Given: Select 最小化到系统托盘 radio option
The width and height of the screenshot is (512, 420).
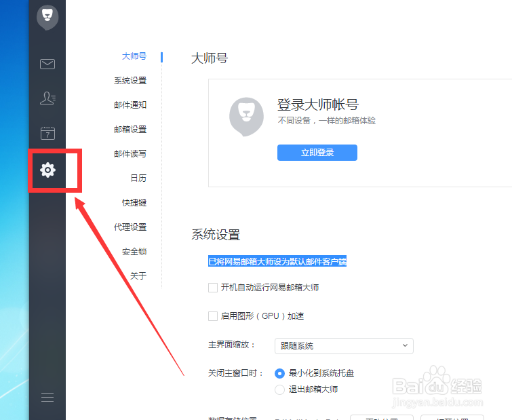Looking at the screenshot, I should [279, 373].
